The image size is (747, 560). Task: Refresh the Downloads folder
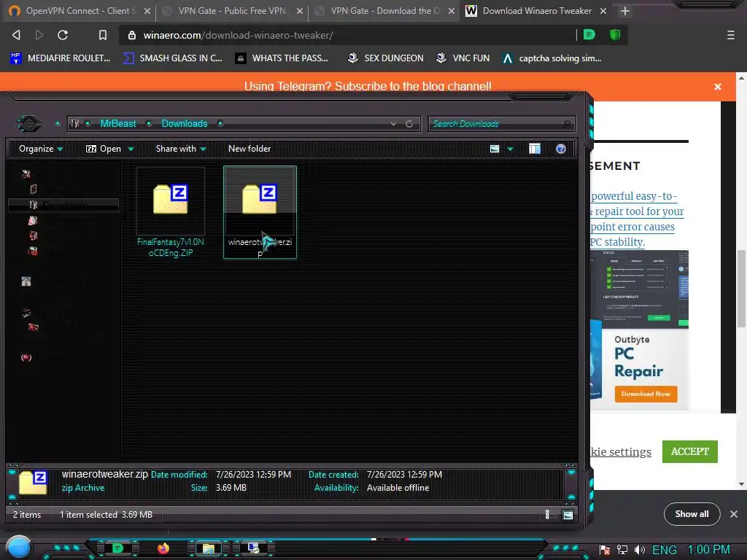click(x=409, y=124)
